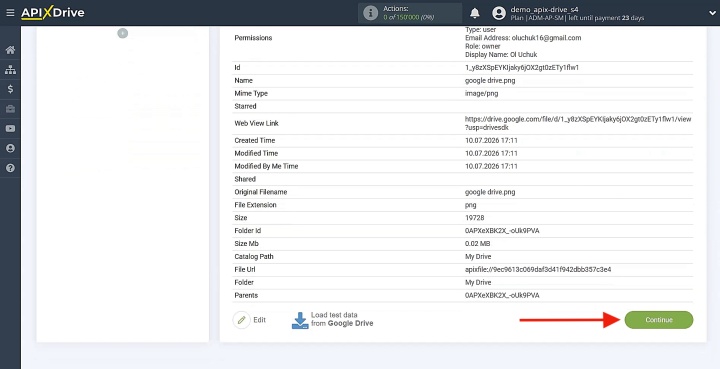Open the connections sitemap icon
The height and width of the screenshot is (369, 720).
tap(10, 70)
